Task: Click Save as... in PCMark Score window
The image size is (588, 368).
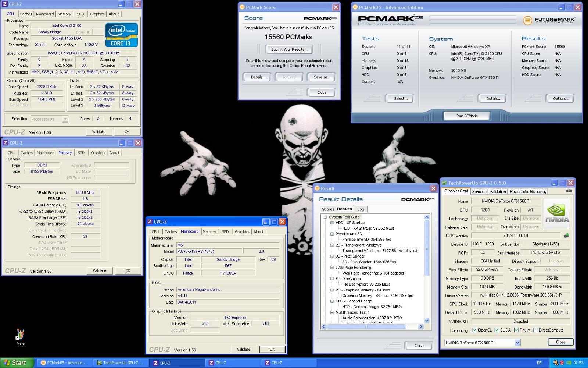Action: click(322, 77)
